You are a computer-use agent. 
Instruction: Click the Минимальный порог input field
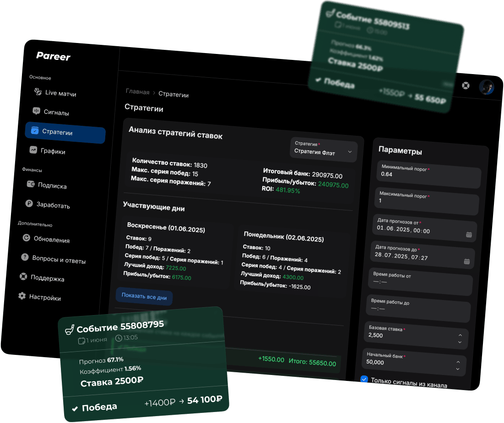[x=428, y=175]
